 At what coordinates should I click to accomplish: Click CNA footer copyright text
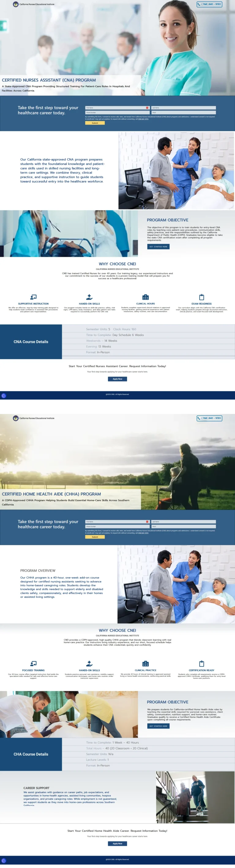click(117, 394)
